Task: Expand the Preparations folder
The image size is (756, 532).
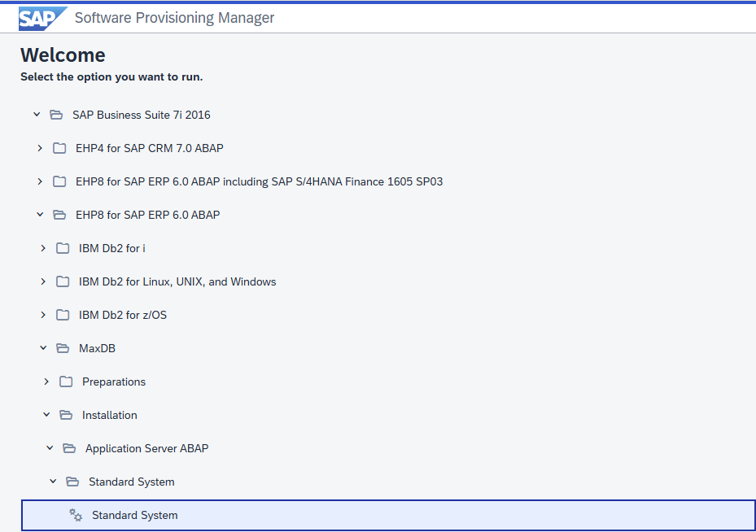Action: [x=46, y=382]
